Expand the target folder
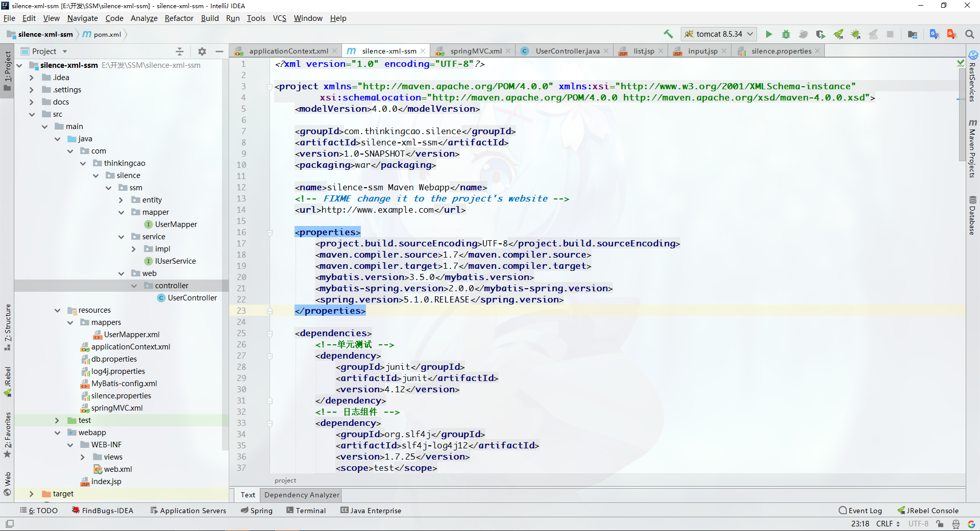 coord(32,494)
